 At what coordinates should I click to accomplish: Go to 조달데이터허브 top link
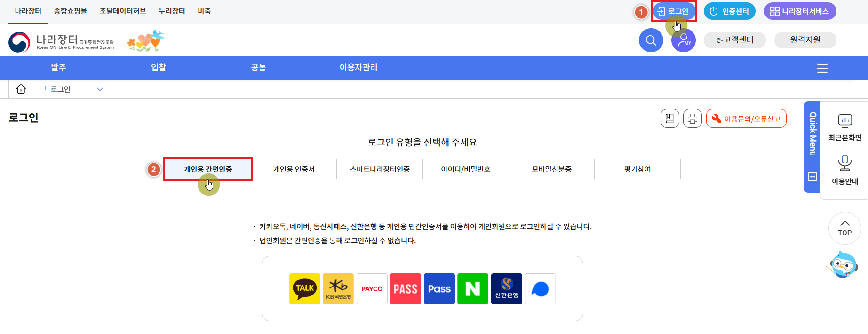123,11
